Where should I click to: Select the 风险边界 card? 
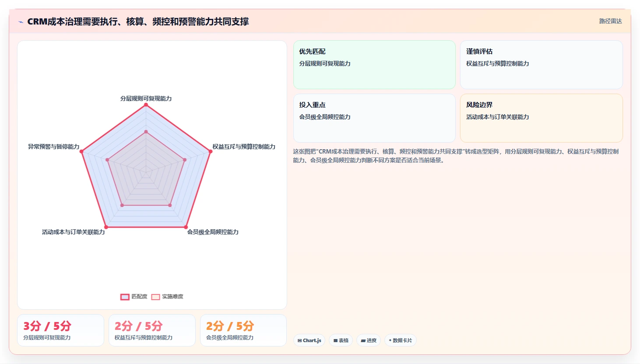(x=541, y=118)
